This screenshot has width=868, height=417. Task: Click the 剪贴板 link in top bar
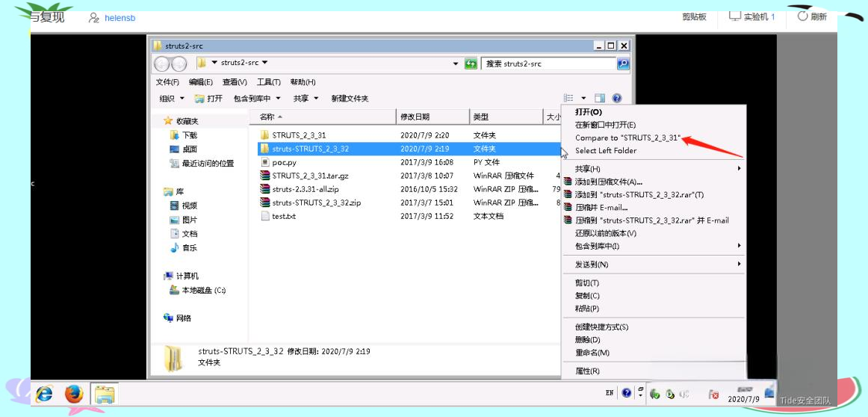[x=694, y=17]
